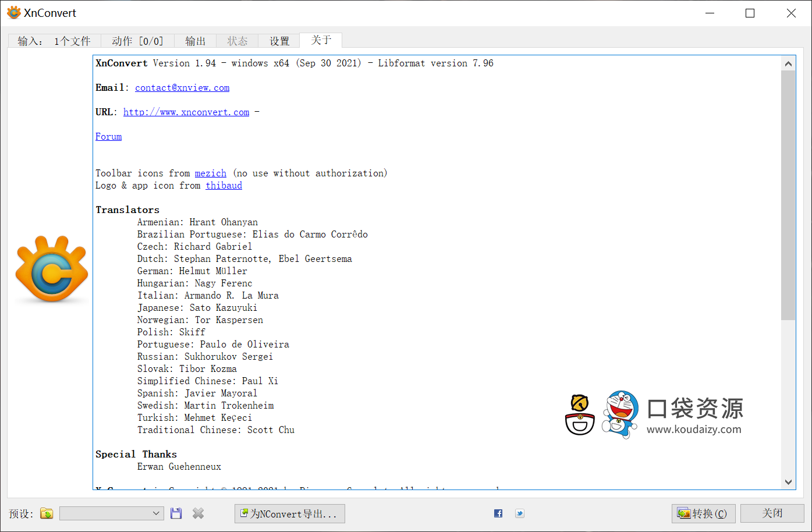Minimize the XnConvert window

[x=710, y=13]
